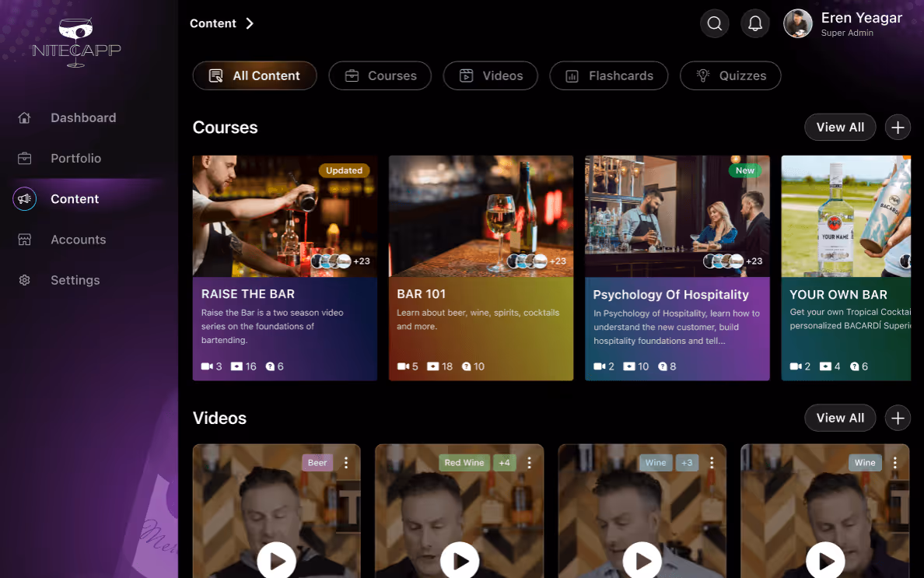The width and height of the screenshot is (924, 578).
Task: Play the last Wine tagged video
Action: [825, 560]
